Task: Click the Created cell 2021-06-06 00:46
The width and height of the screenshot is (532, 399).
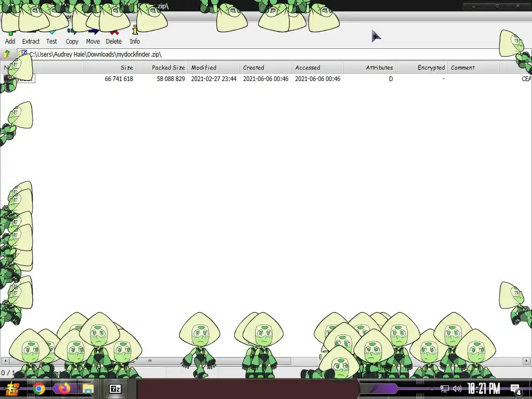Action: click(x=265, y=79)
